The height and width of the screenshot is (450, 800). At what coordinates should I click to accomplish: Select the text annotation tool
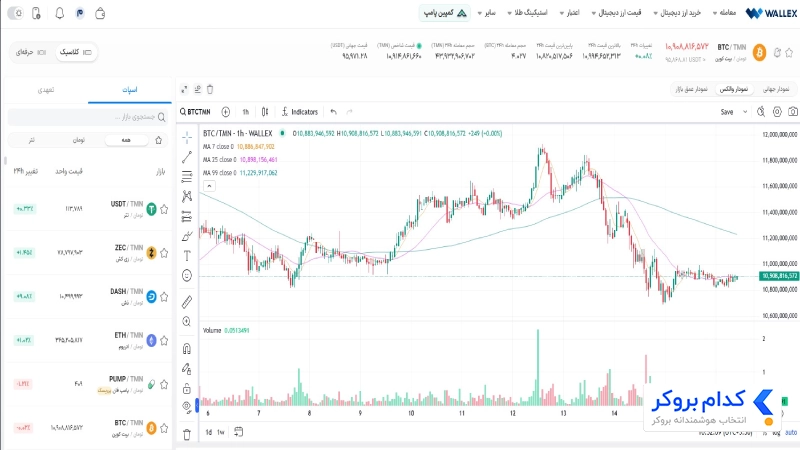(x=187, y=256)
